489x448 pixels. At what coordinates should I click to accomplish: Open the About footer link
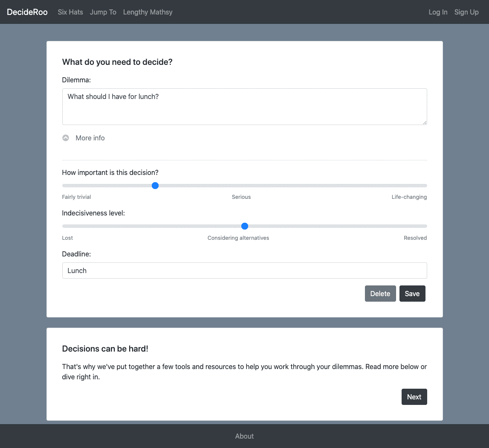pos(245,436)
